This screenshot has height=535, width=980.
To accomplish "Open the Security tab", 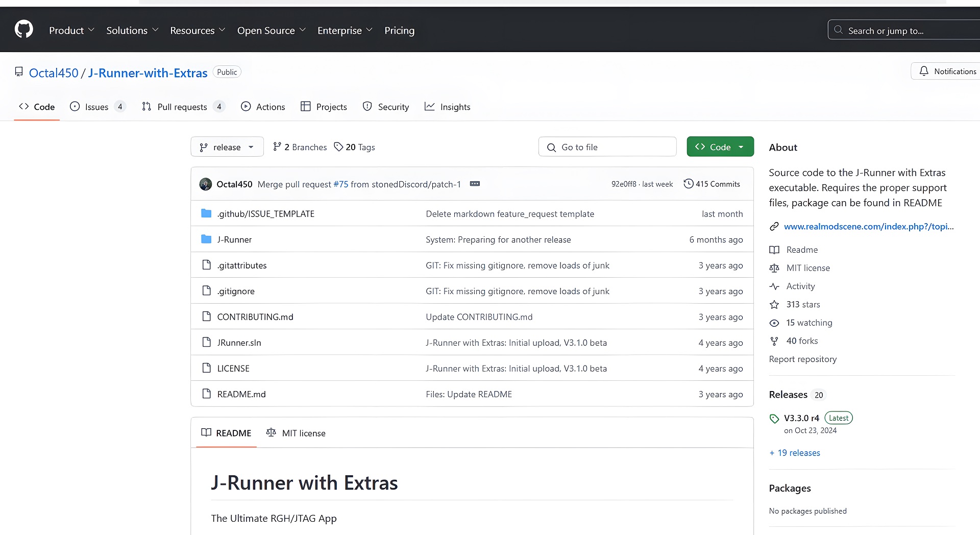I will click(x=386, y=107).
